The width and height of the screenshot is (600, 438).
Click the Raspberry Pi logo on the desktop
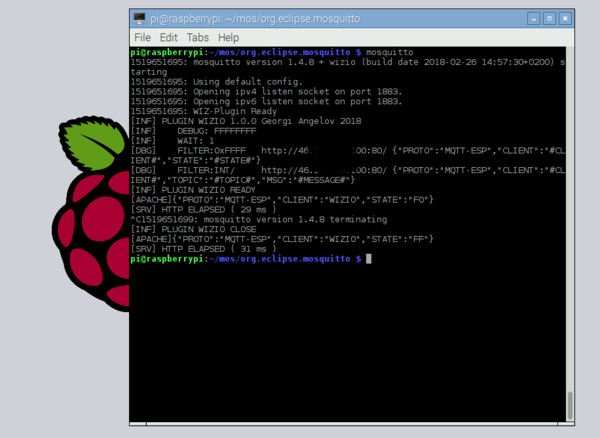point(91,213)
